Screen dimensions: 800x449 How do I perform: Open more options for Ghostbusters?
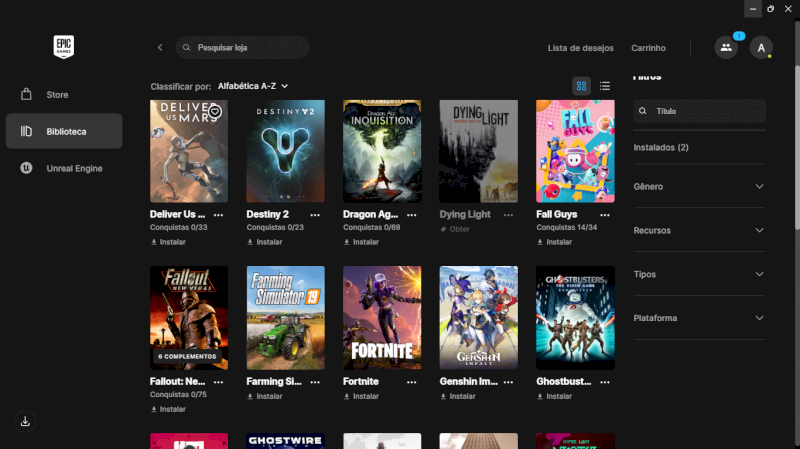pos(605,382)
